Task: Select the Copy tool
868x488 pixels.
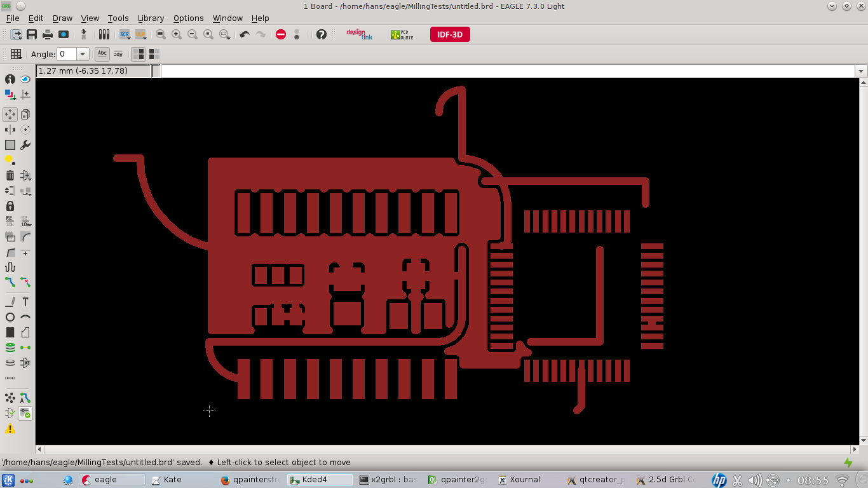Action: 25,114
